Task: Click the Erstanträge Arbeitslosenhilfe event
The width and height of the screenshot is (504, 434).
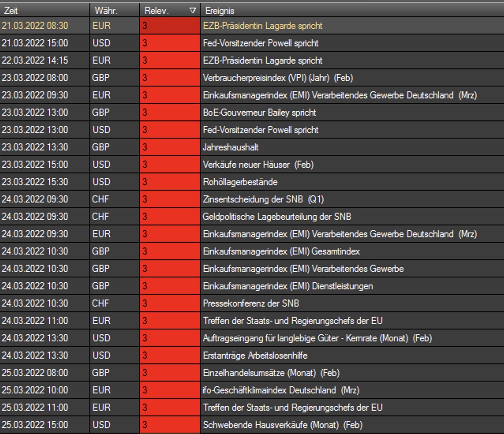Action: (x=255, y=355)
